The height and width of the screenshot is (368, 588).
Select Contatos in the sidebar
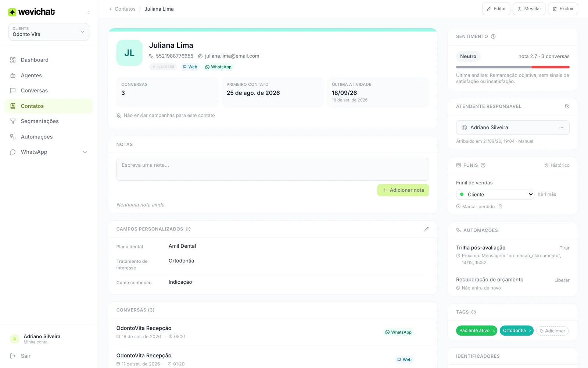pos(49,106)
